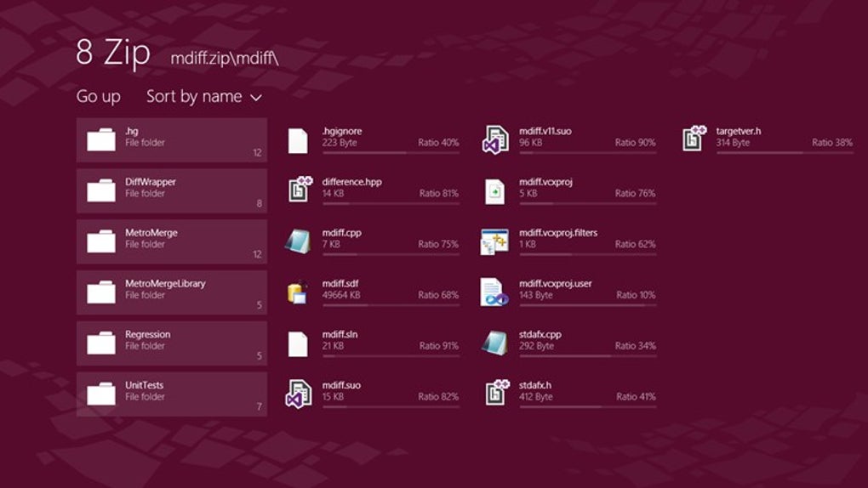
Task: Click the targetver.h header file icon
Action: click(x=694, y=139)
